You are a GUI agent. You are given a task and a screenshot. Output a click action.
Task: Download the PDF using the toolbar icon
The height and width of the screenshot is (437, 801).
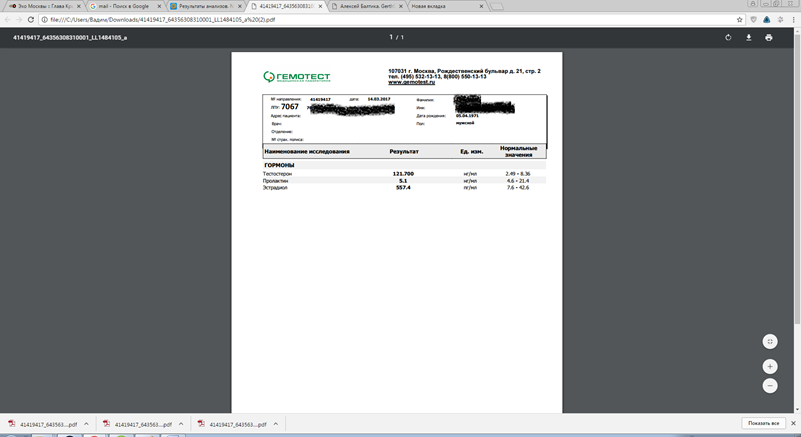pyautogui.click(x=748, y=37)
